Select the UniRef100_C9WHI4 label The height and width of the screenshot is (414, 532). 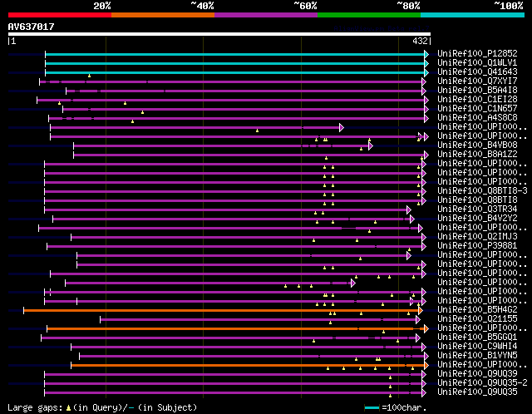pyautogui.click(x=477, y=347)
